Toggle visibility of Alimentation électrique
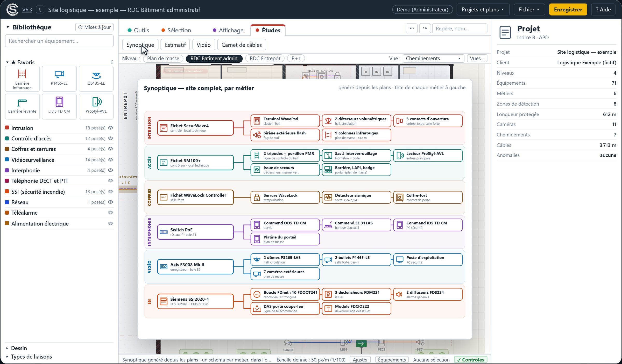The height and width of the screenshot is (364, 622). pyautogui.click(x=110, y=223)
